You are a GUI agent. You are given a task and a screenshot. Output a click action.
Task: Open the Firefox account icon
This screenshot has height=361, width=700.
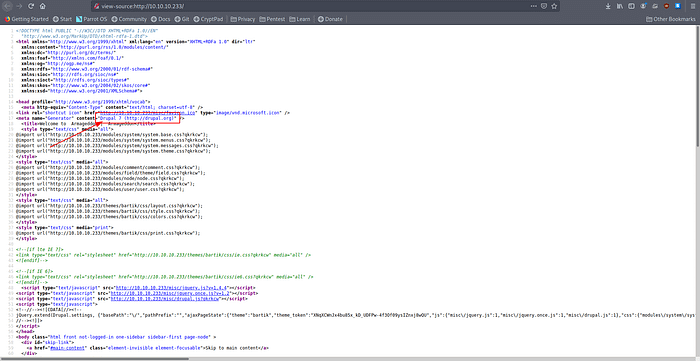(x=643, y=6)
